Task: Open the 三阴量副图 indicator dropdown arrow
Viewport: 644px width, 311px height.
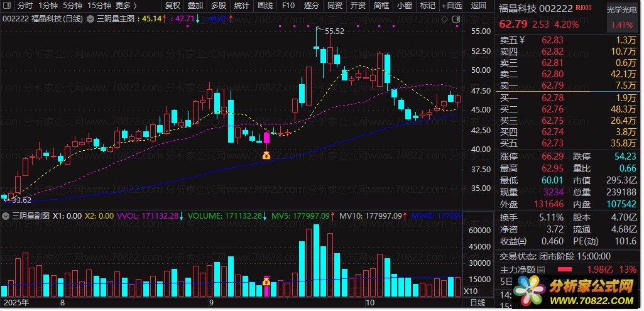Action: 6,216
